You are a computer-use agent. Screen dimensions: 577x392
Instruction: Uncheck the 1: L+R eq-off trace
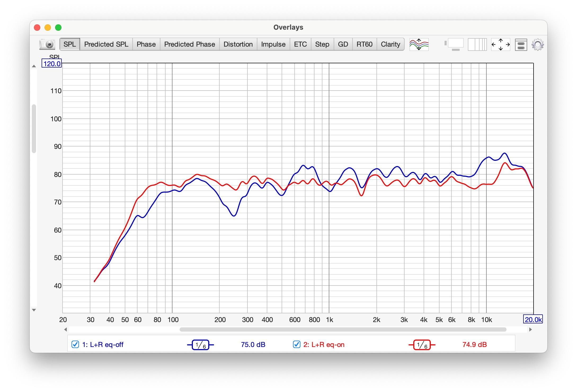[x=75, y=344]
